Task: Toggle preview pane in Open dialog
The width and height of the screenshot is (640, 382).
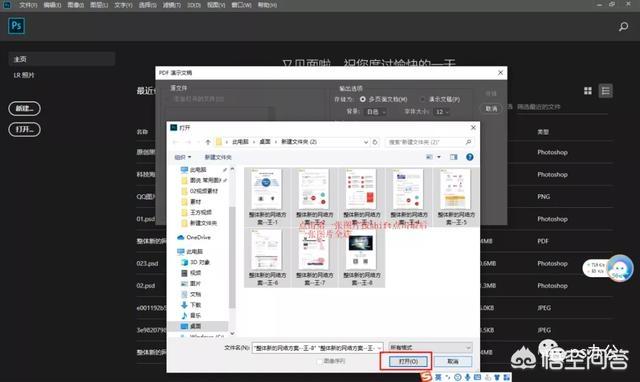Action: click(x=453, y=157)
